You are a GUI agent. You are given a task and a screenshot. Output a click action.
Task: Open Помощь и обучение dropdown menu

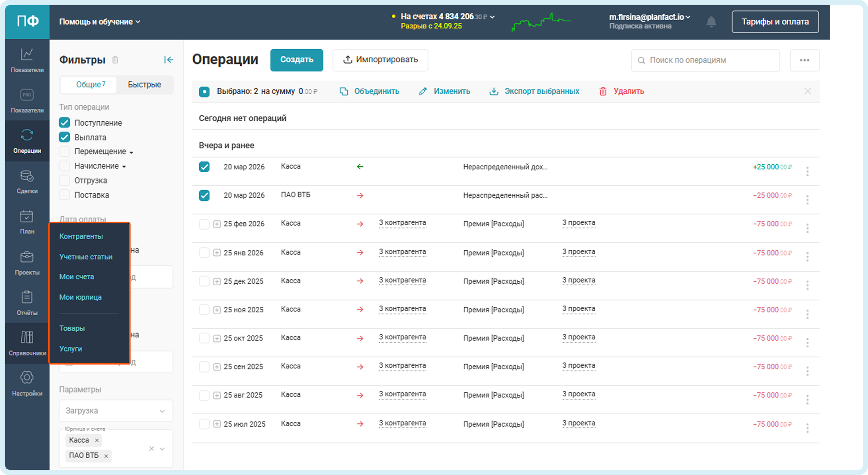pyautogui.click(x=100, y=22)
